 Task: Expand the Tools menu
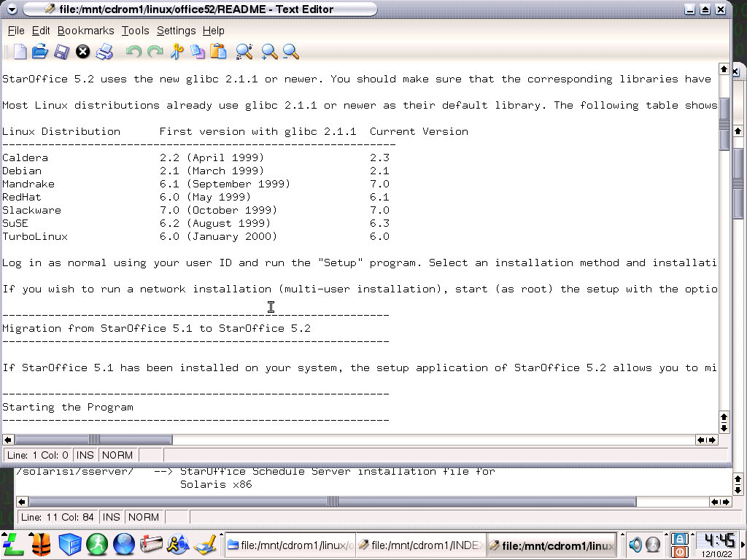[x=135, y=31]
